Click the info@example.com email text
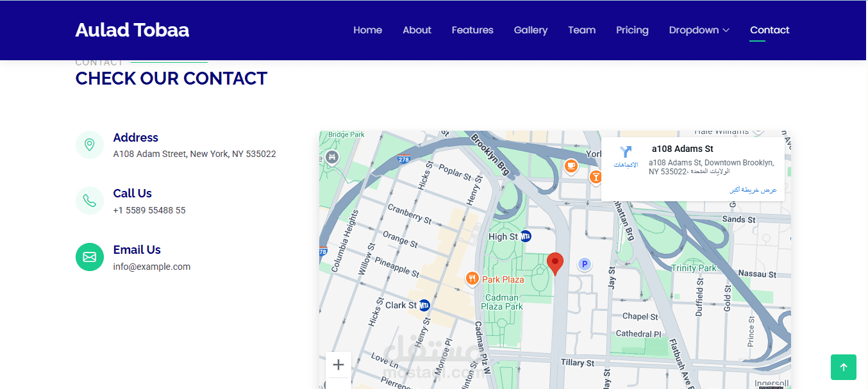 pyautogui.click(x=152, y=267)
